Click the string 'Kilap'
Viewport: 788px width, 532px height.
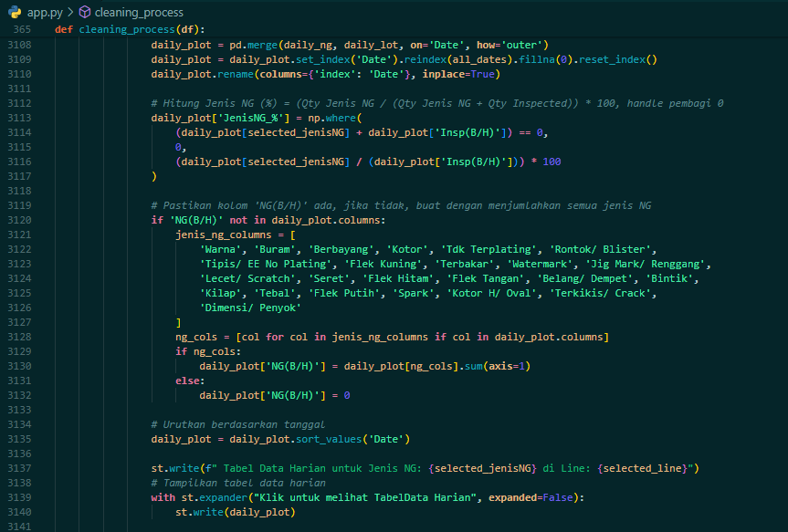click(x=220, y=293)
